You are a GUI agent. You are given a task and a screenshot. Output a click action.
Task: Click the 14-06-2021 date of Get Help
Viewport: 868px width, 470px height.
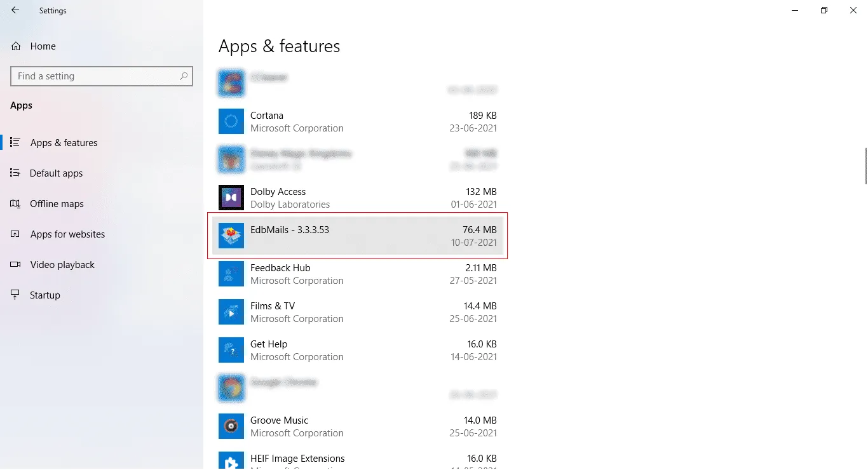tap(474, 357)
